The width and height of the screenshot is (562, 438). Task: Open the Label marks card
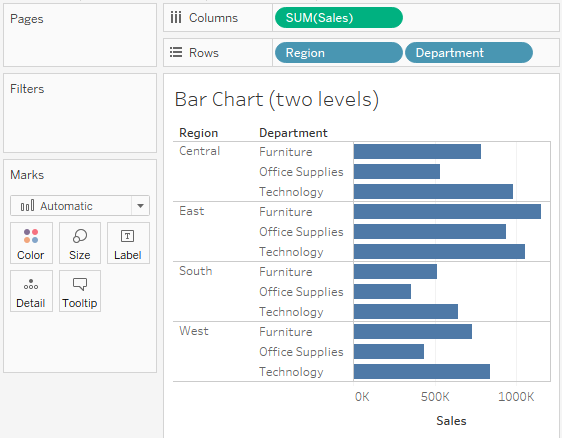point(128,243)
